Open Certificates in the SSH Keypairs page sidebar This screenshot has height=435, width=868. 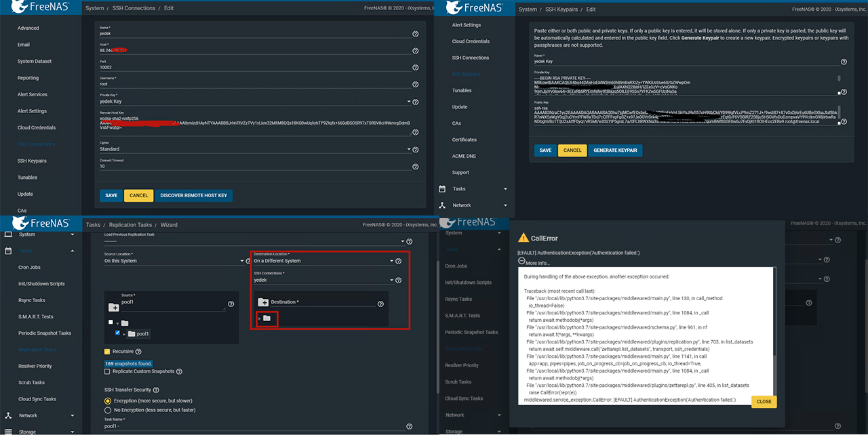pyautogui.click(x=465, y=140)
